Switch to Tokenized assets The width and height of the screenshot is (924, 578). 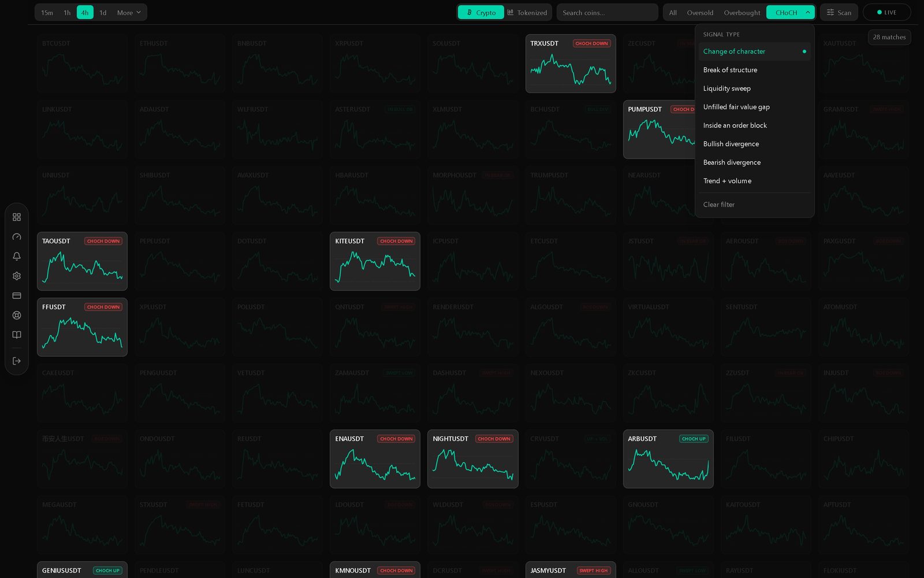click(x=527, y=12)
